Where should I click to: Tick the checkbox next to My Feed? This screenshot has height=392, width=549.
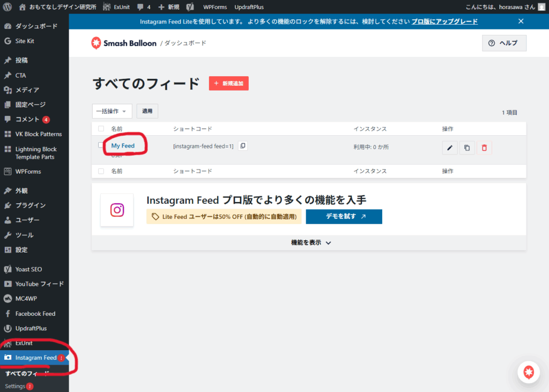point(101,145)
